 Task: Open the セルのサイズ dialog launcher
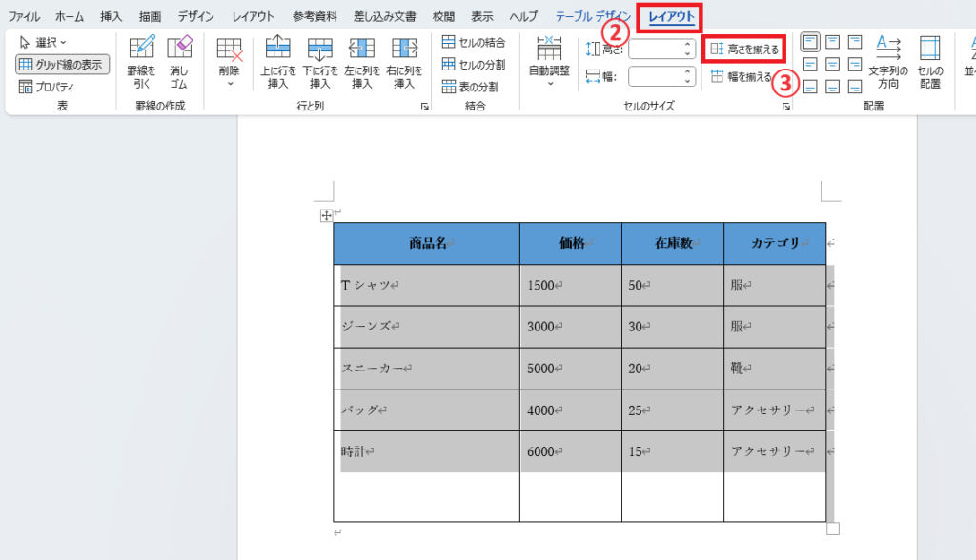[x=786, y=107]
